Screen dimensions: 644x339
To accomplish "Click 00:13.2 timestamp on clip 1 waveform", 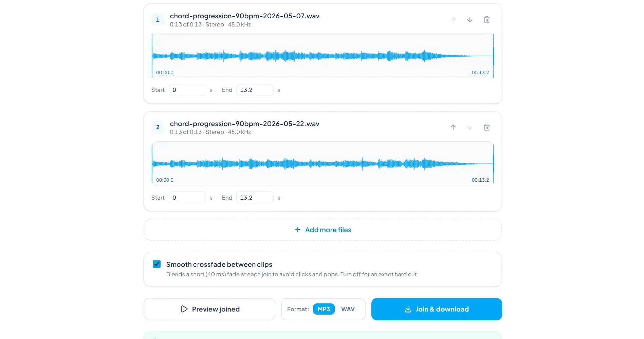I will tap(480, 73).
